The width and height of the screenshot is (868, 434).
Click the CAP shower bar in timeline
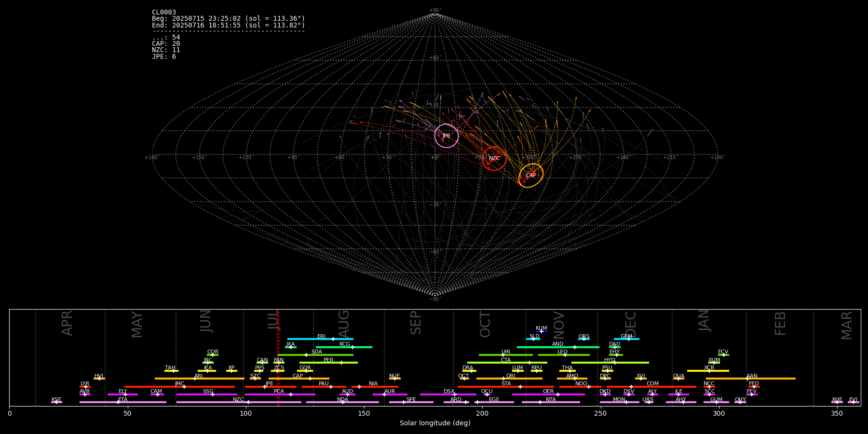pos(299,379)
